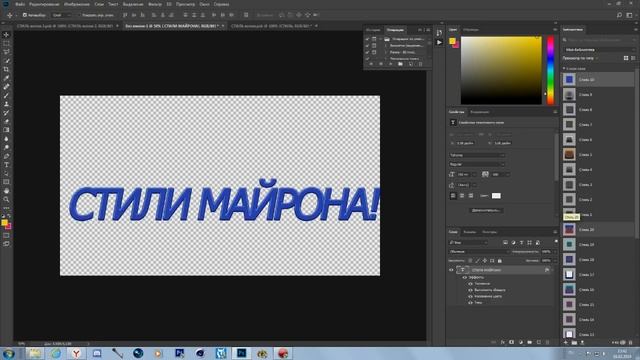The image size is (640, 360).
Task: Open search at top right corner
Action: pyautogui.click(x=620, y=15)
